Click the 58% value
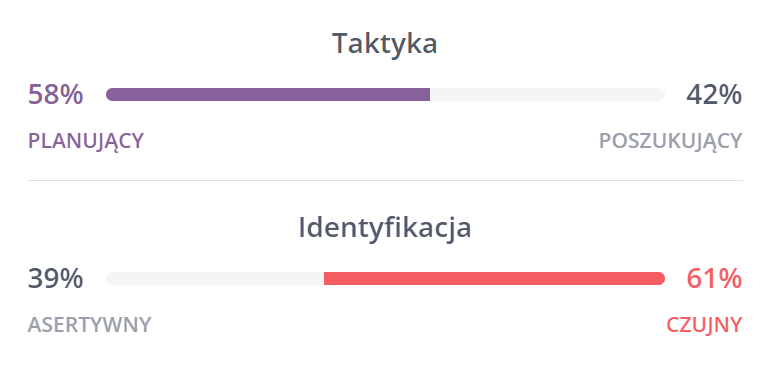Viewport: 769px width, 375px height. pyautogui.click(x=55, y=95)
